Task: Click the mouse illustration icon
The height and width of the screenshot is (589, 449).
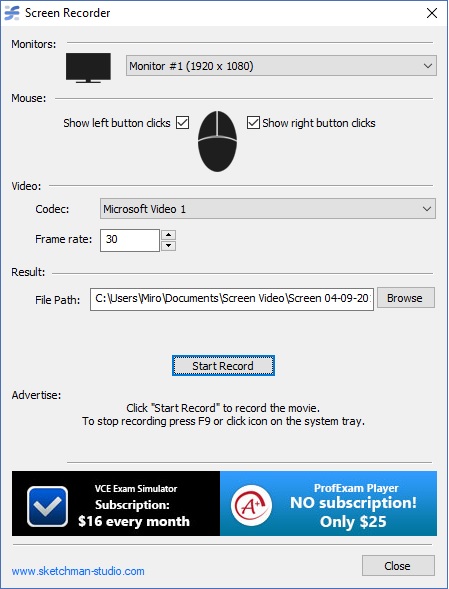Action: pyautogui.click(x=217, y=141)
